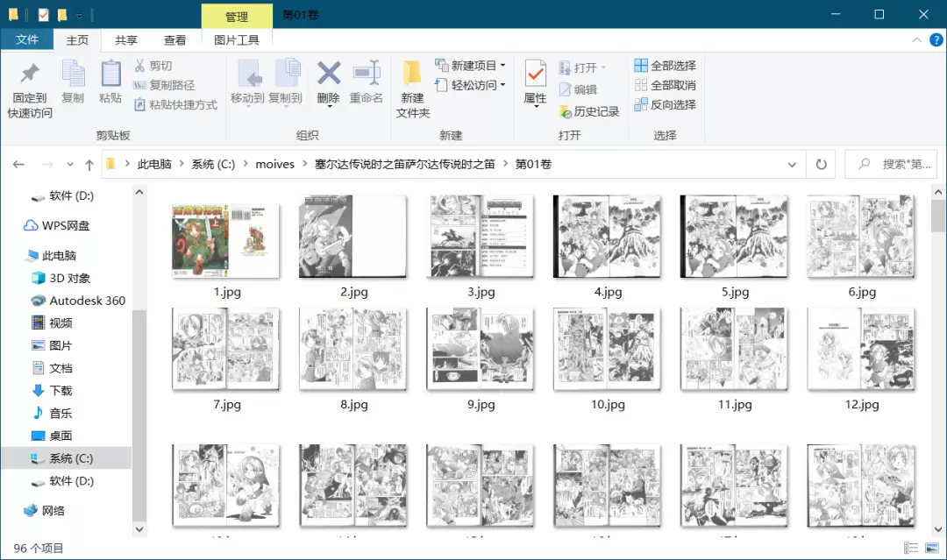Image resolution: width=947 pixels, height=560 pixels.
Task: Create a New folder (新建文件夹)
Action: tap(412, 89)
